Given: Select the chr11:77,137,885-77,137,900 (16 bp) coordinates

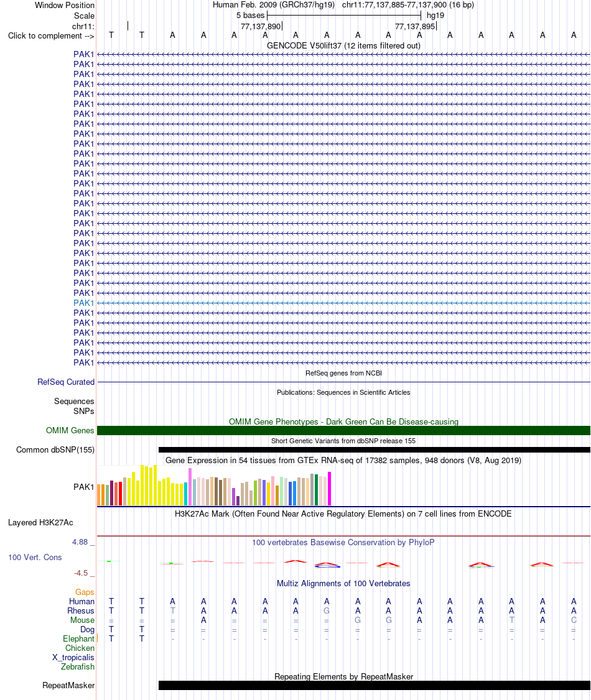Looking at the screenshot, I should 408,5.
